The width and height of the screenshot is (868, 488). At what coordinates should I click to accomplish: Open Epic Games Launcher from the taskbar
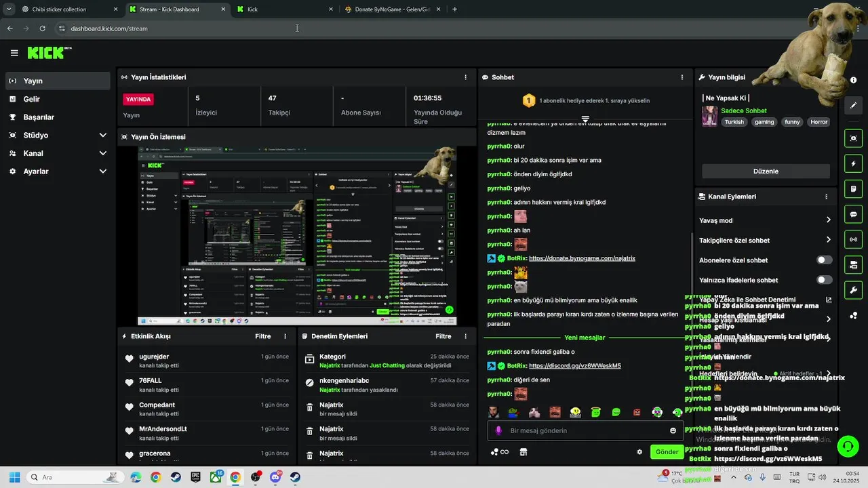pos(195,477)
